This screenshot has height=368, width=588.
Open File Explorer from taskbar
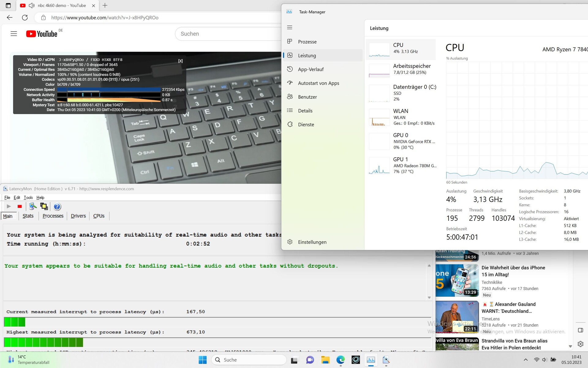click(325, 360)
